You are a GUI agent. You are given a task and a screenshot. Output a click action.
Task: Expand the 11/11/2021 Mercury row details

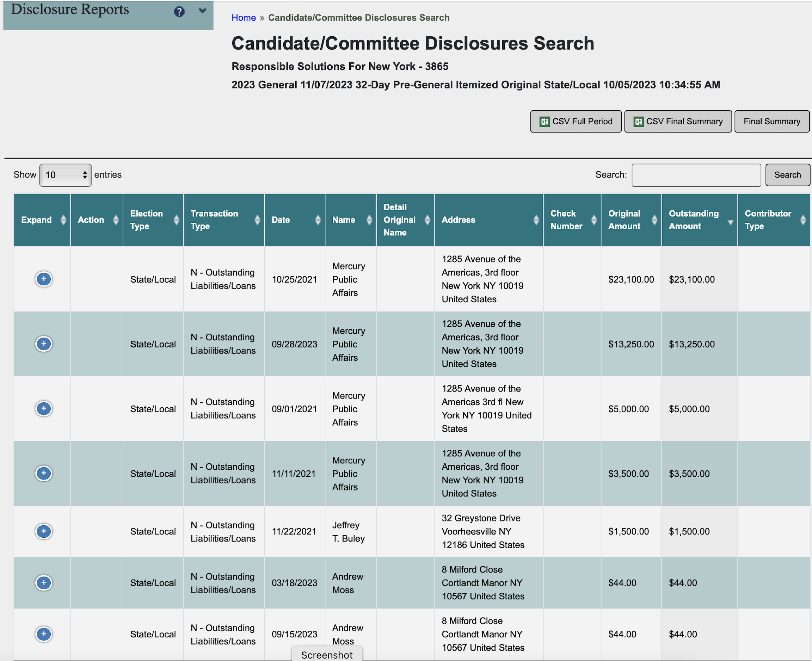coord(44,473)
